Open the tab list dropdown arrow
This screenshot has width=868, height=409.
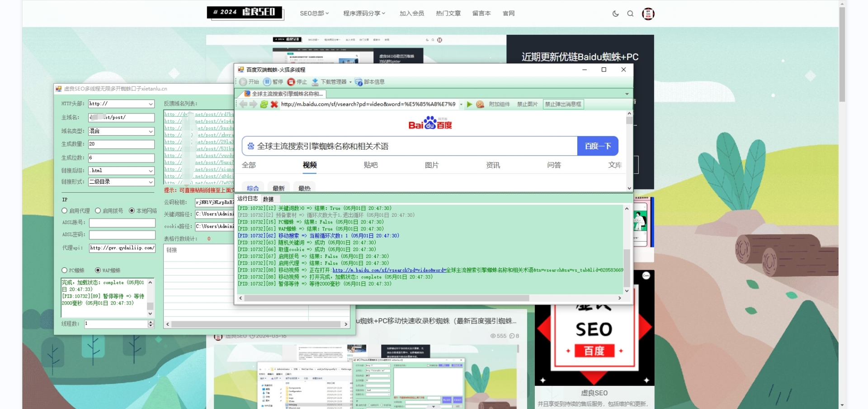tap(627, 94)
